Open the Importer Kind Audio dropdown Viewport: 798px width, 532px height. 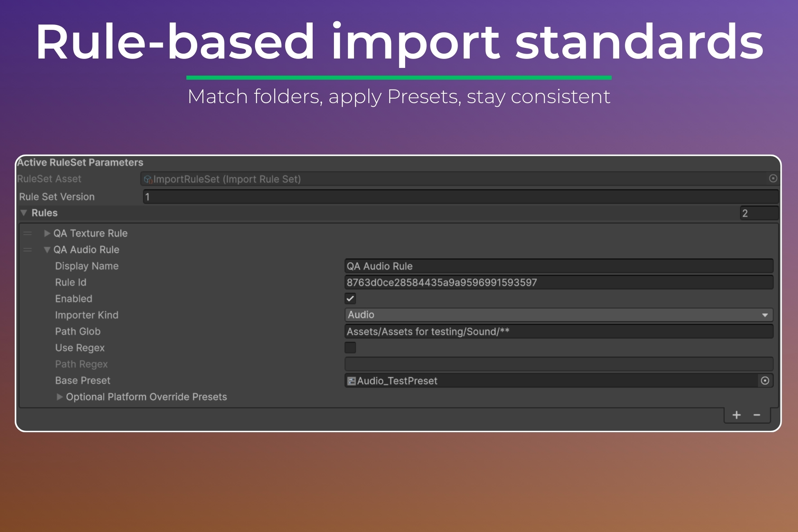pyautogui.click(x=559, y=315)
